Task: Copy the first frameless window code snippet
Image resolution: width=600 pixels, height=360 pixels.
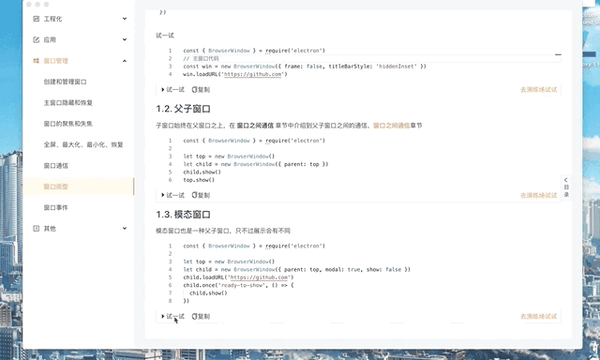Action: (201, 90)
